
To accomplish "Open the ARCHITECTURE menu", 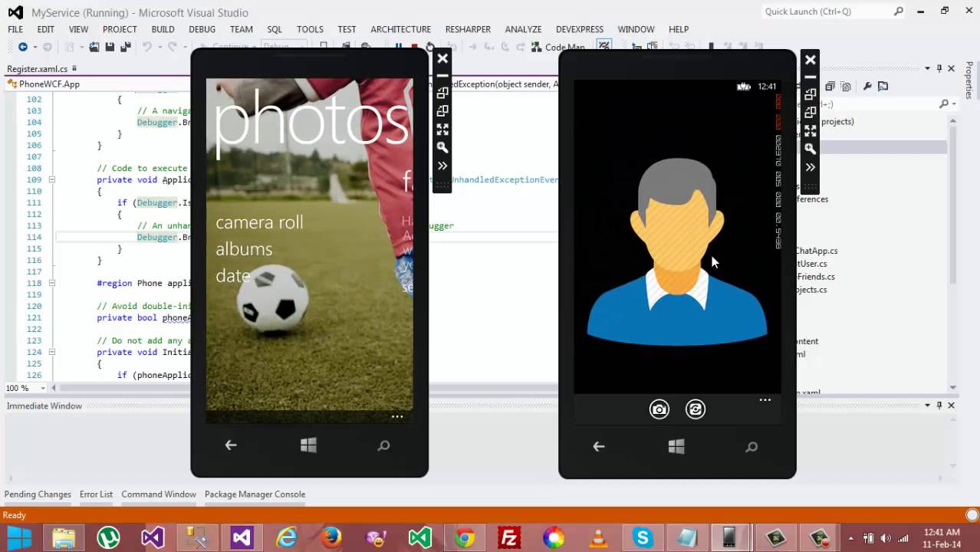I will tap(400, 29).
